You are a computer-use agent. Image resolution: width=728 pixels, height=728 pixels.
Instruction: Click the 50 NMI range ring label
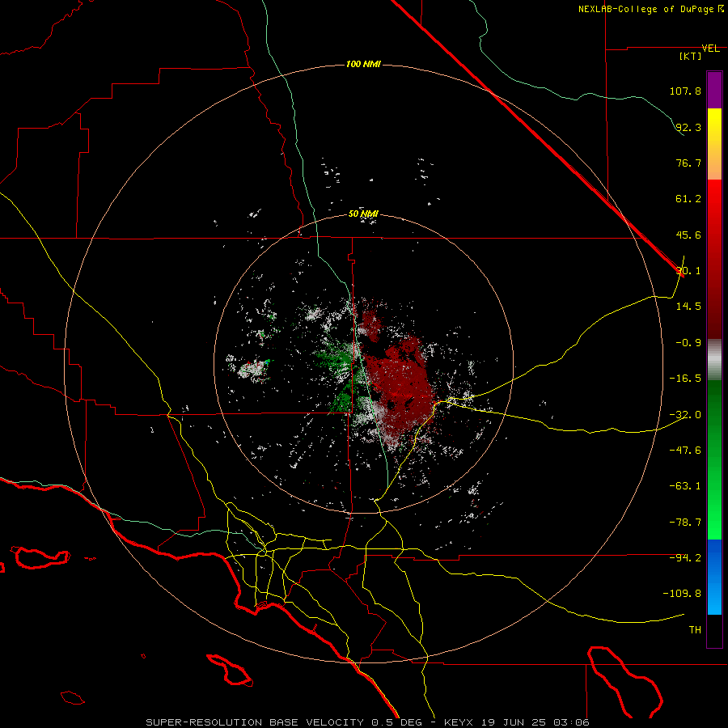click(363, 214)
